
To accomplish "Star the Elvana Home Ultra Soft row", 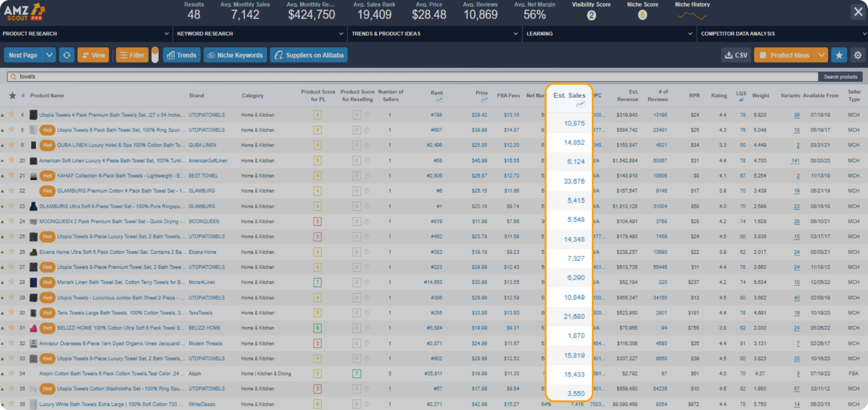I will click(x=12, y=252).
